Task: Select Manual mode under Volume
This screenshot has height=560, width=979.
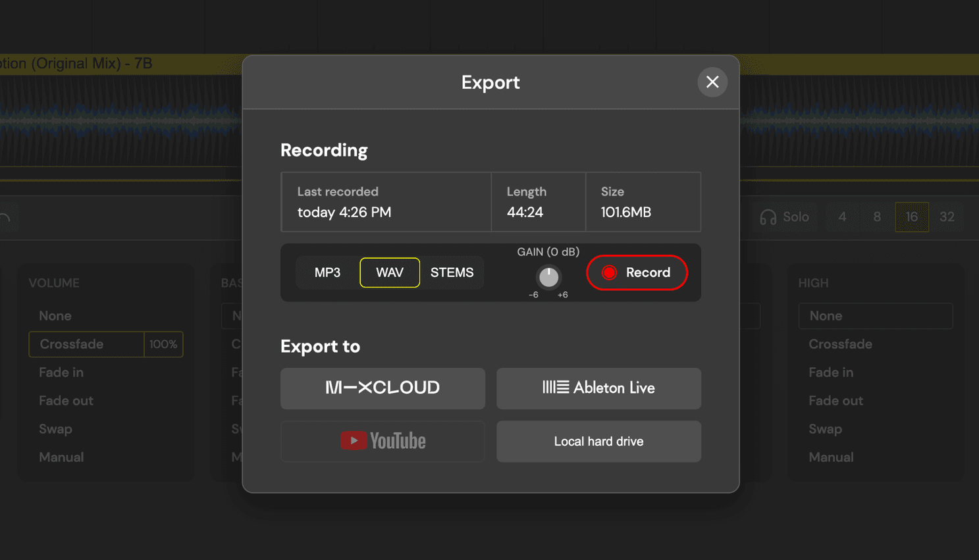Action: [61, 457]
